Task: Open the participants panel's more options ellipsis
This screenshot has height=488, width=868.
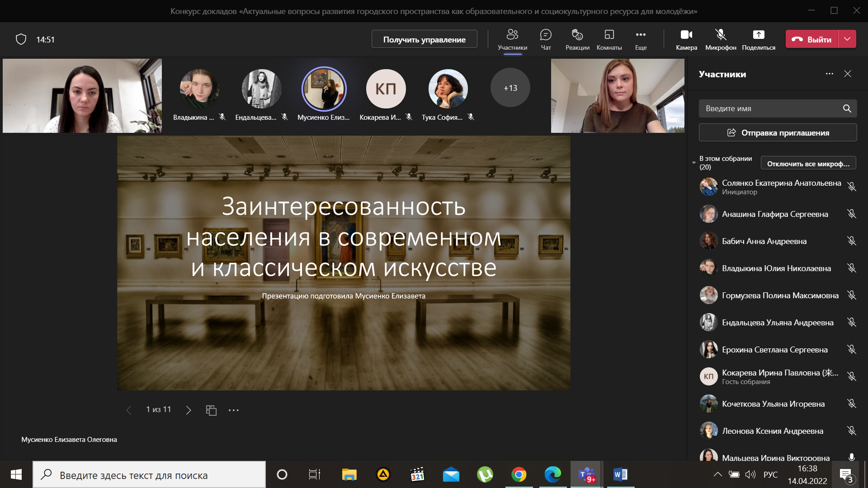Action: [x=829, y=74]
